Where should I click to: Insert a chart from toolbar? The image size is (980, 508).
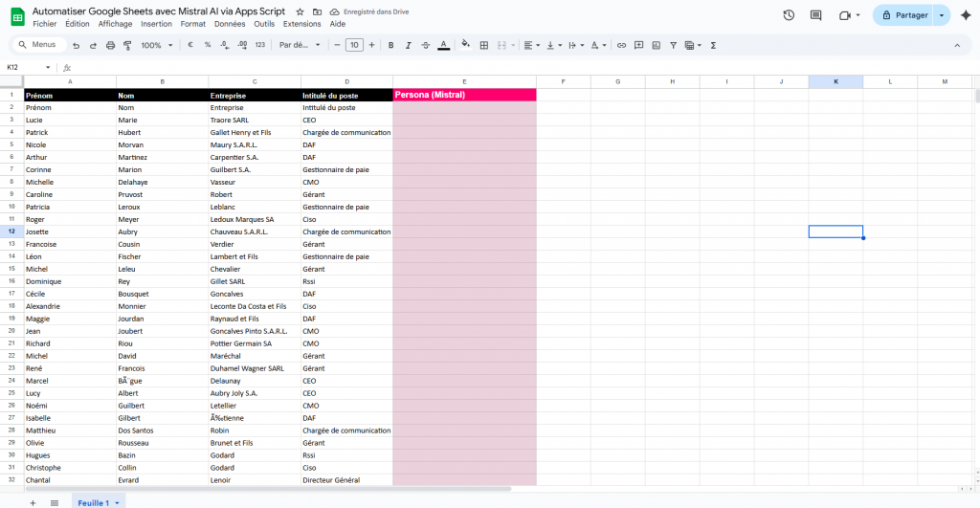[x=657, y=45]
